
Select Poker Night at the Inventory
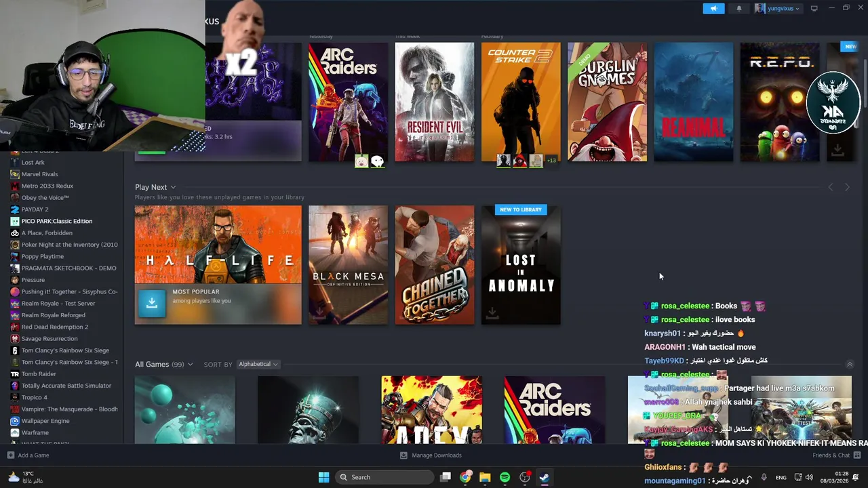pyautogui.click(x=69, y=245)
